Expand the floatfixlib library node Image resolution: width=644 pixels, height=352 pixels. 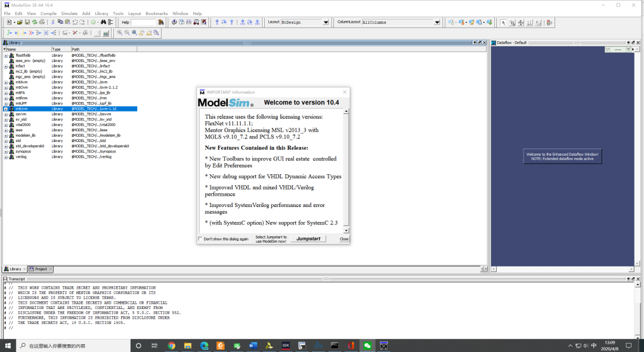point(6,55)
